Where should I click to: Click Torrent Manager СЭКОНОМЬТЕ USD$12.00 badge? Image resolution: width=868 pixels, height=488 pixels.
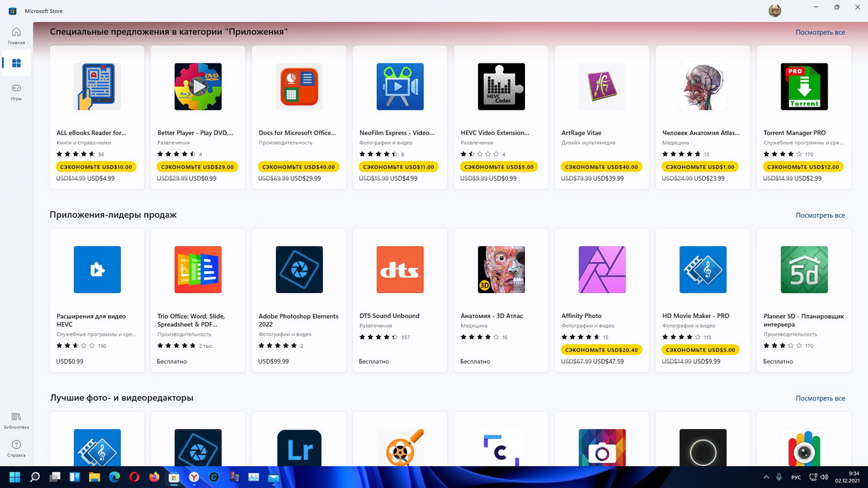coord(804,166)
